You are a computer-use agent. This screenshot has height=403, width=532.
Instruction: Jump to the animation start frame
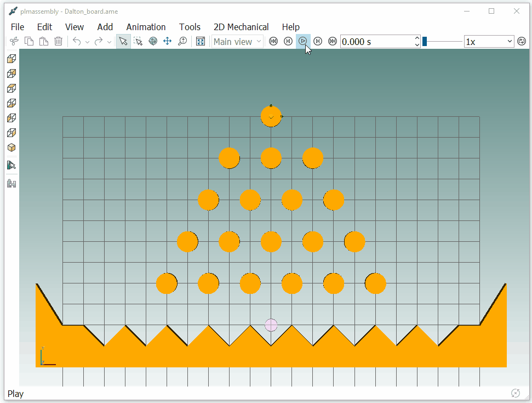(273, 41)
